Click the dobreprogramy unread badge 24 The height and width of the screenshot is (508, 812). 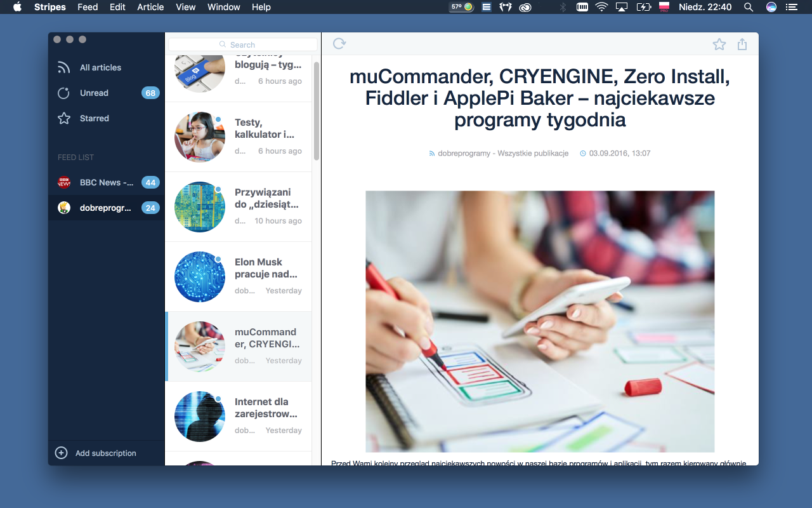click(x=150, y=208)
